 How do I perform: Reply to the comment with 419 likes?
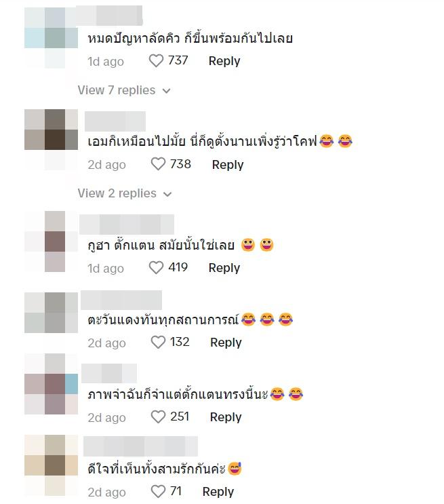pyautogui.click(x=224, y=268)
